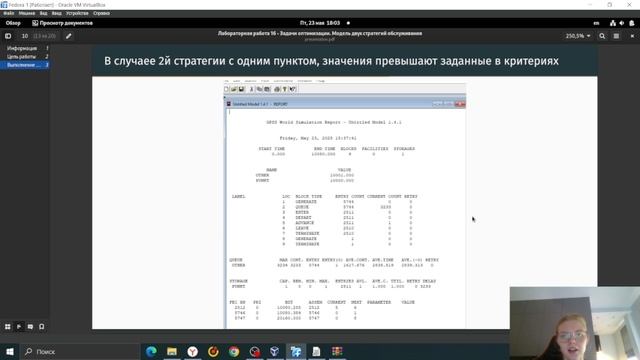This screenshot has height=360, width=640.
Task: Open the VirtualBox 'Вид' menu
Action: (x=43, y=13)
